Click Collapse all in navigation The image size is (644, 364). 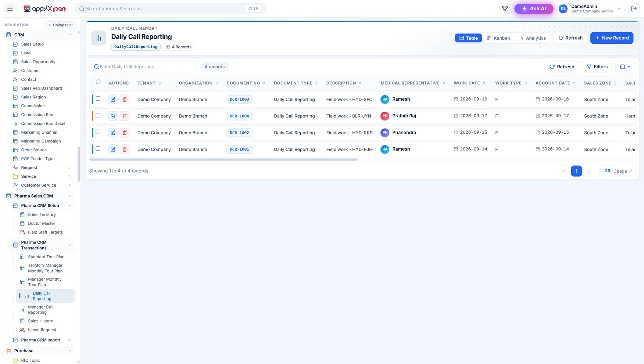(x=61, y=25)
